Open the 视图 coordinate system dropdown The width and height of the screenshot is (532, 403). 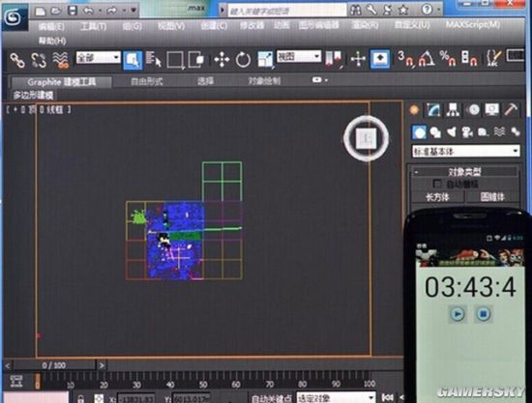click(299, 56)
